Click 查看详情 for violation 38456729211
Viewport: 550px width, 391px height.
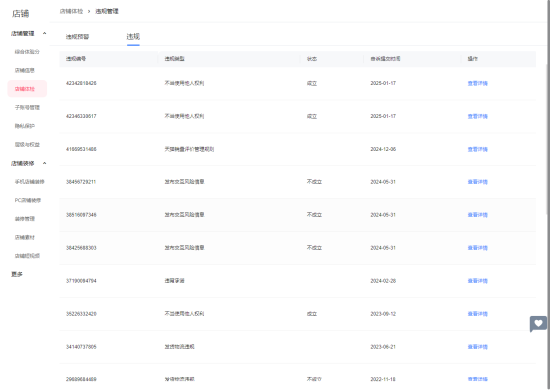[x=477, y=182]
